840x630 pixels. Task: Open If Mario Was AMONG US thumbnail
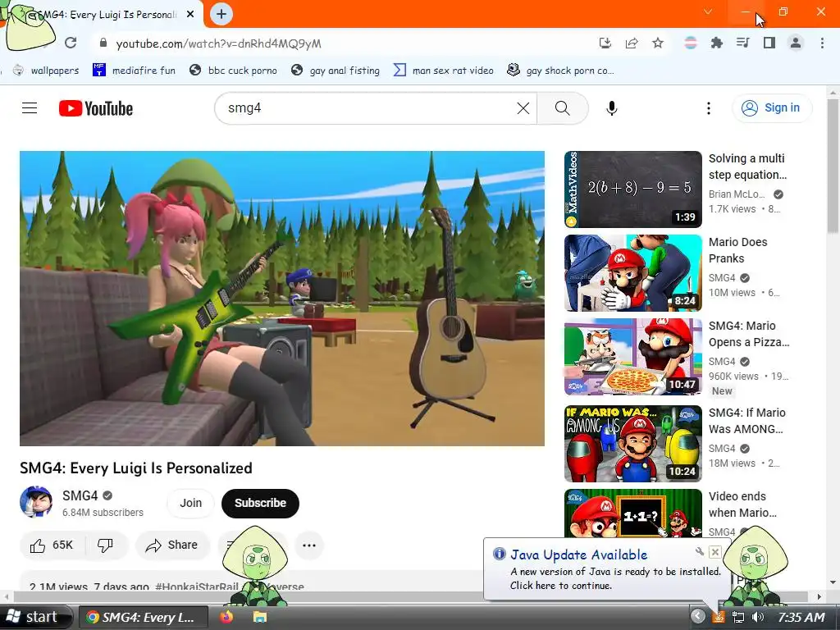point(632,444)
